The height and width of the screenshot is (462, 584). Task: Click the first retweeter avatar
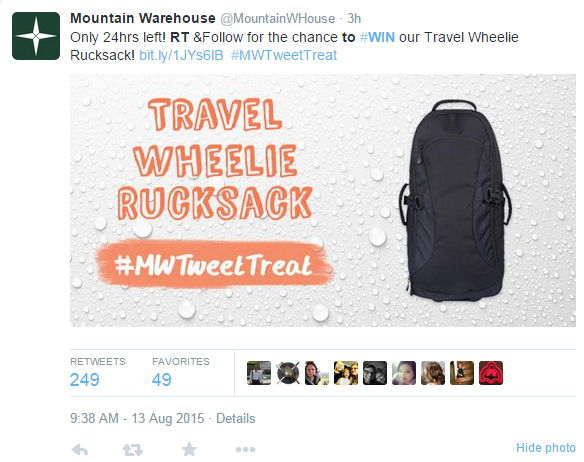click(x=259, y=373)
